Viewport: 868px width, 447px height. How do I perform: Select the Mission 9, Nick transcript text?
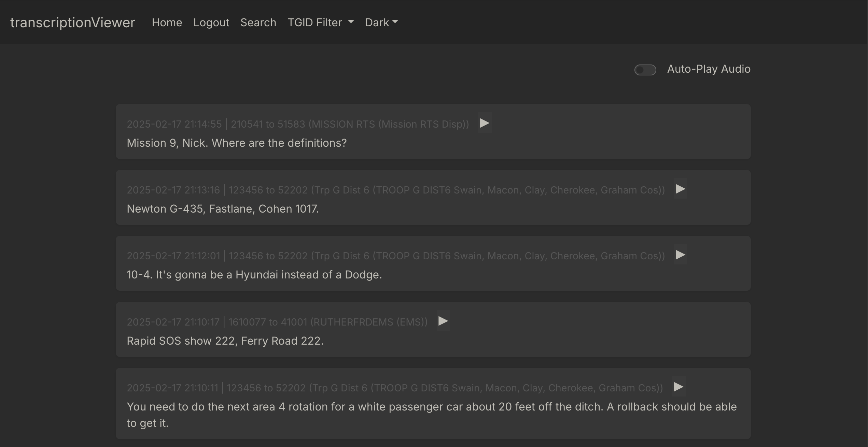237,143
